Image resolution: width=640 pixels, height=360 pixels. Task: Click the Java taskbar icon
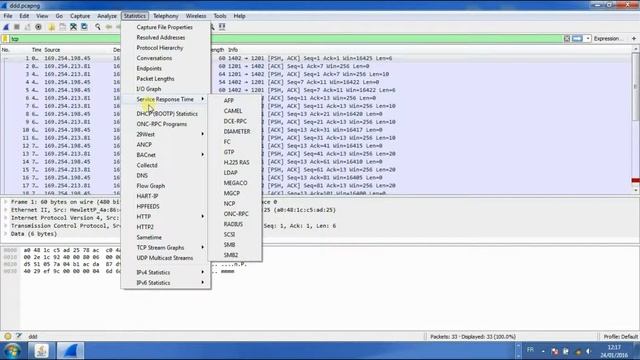coord(41,351)
